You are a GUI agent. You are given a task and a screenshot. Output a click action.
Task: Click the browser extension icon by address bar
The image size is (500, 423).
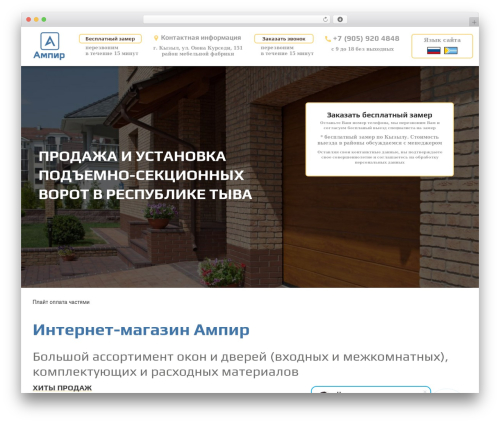click(x=340, y=20)
